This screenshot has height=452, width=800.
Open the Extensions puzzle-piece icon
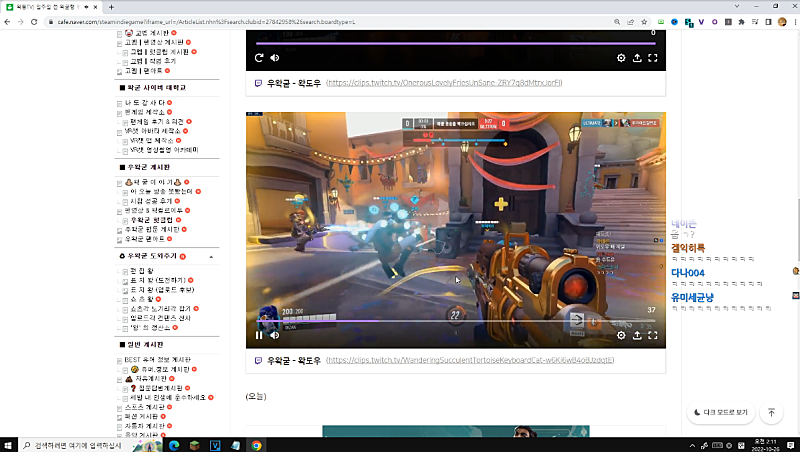point(741,22)
